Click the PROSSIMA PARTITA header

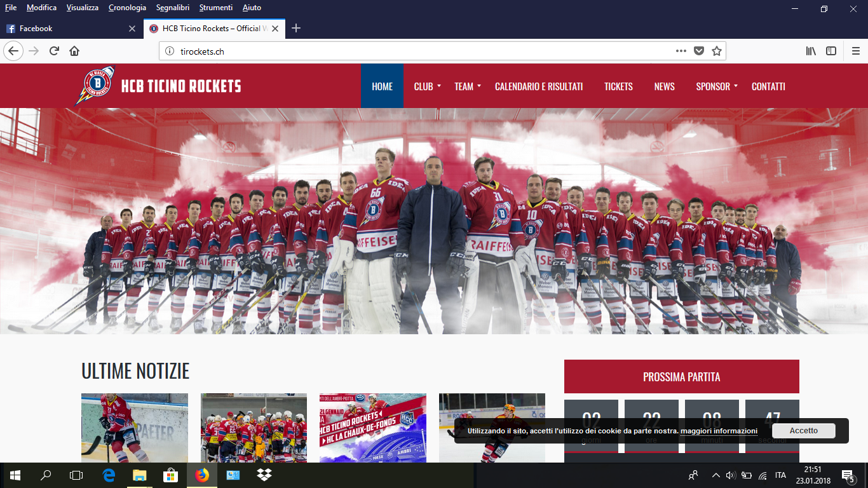point(681,377)
